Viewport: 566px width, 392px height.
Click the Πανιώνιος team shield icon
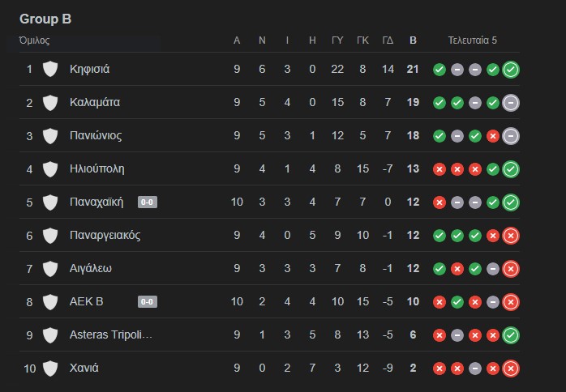(x=50, y=136)
